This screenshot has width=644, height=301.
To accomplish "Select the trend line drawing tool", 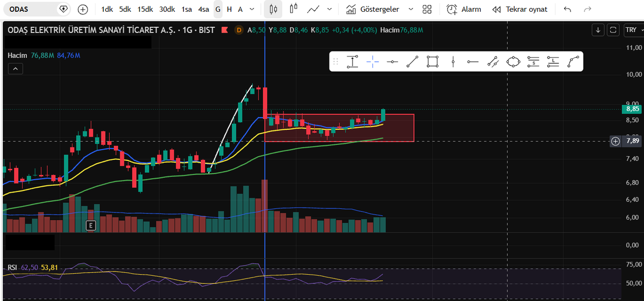I will [x=412, y=62].
